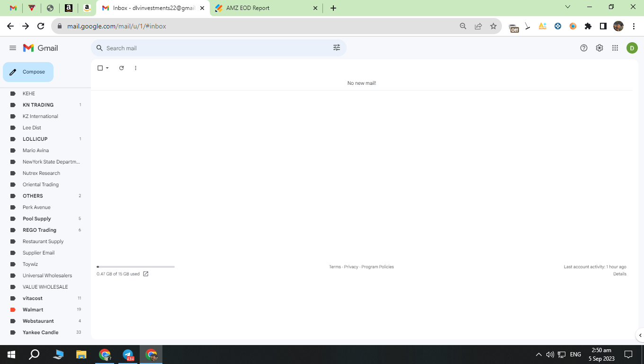Reload the current page
Viewport: 644px width, 364px height.
(41, 26)
